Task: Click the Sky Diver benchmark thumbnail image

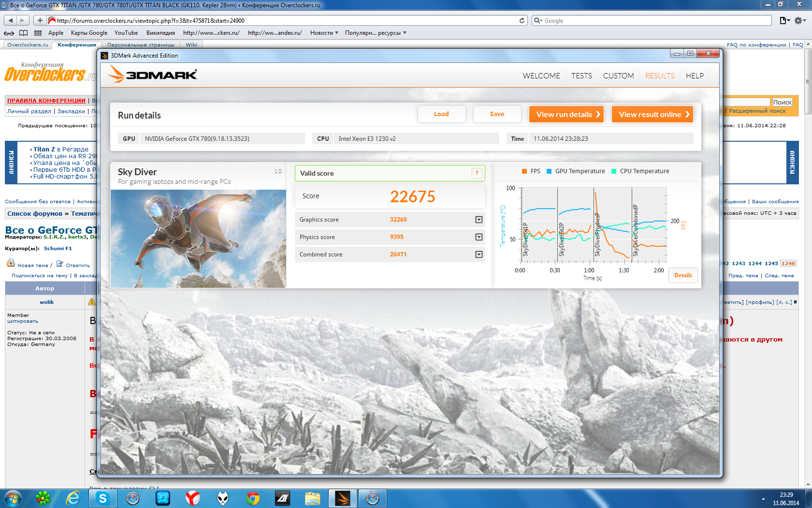Action: point(198,239)
